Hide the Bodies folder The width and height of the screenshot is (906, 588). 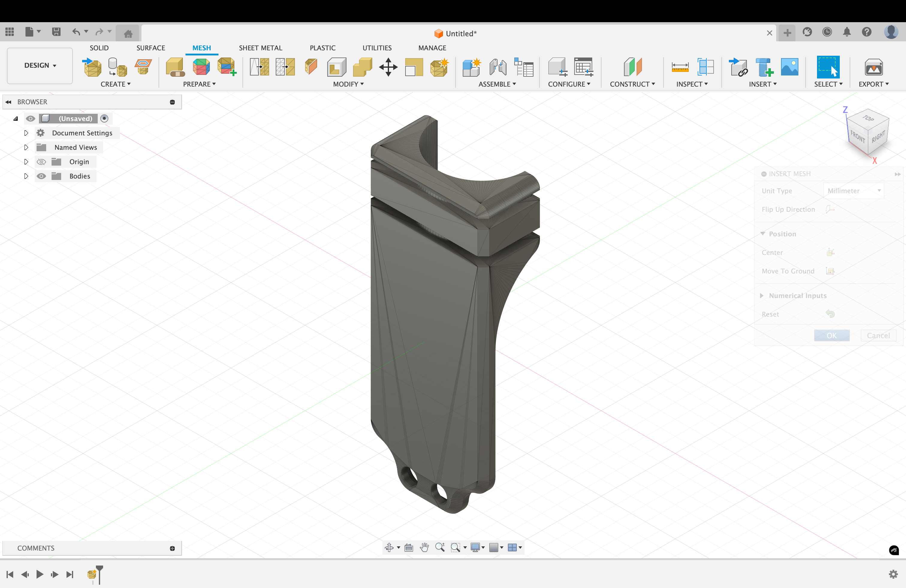(x=41, y=176)
